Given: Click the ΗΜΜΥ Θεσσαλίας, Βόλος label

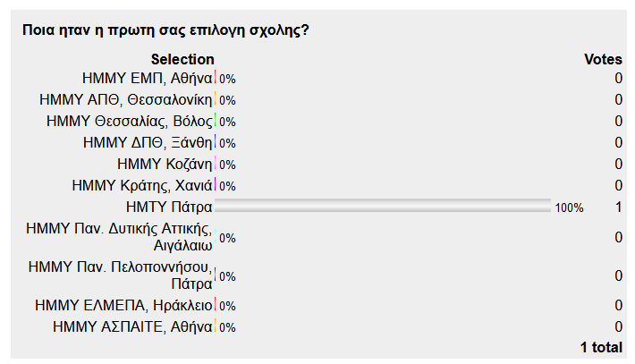Looking at the screenshot, I should [129, 121].
